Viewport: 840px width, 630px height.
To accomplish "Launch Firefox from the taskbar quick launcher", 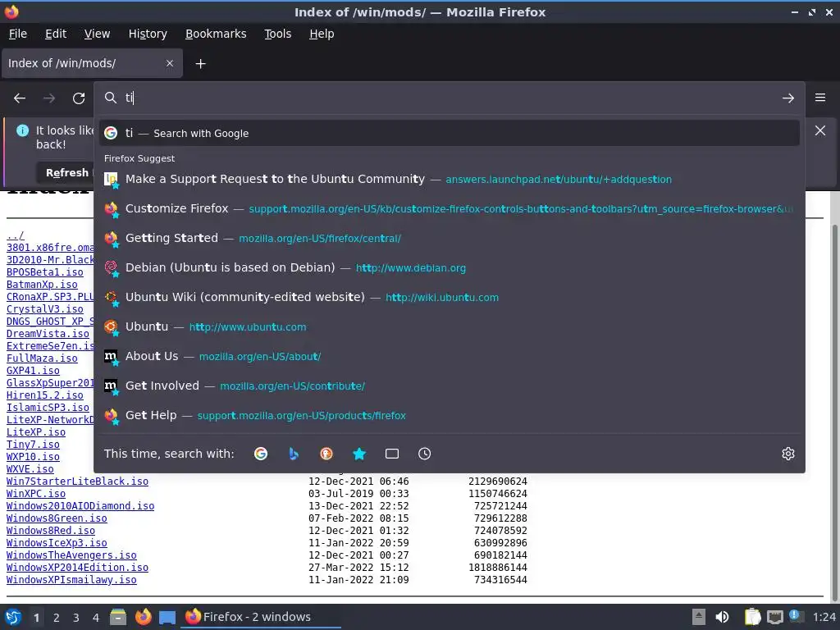I will [143, 617].
